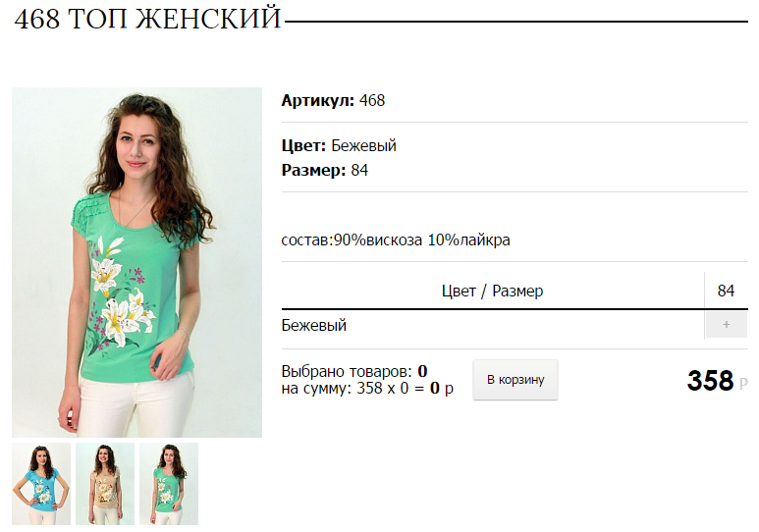
Task: Click the 'Цвет / Размер' table header
Action: point(492,291)
